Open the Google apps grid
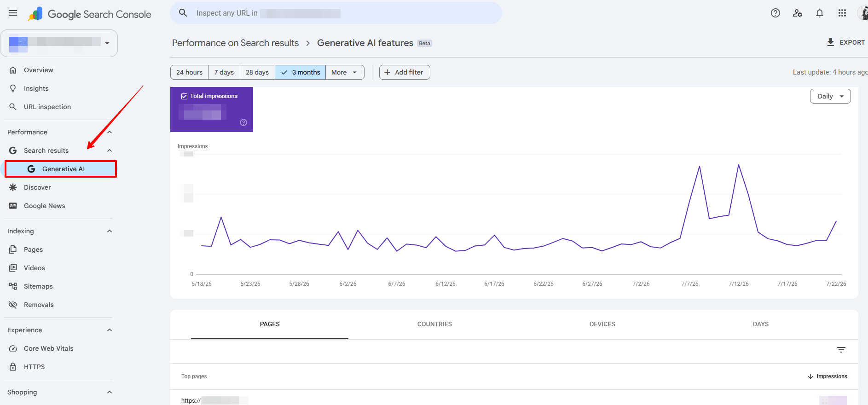The image size is (868, 405). click(x=842, y=13)
